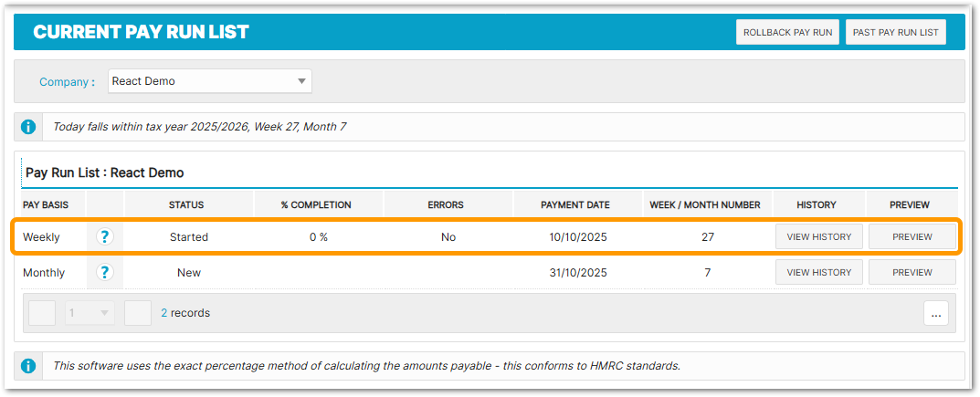Open the Past Pay Run List
The image size is (980, 397).
895,32
